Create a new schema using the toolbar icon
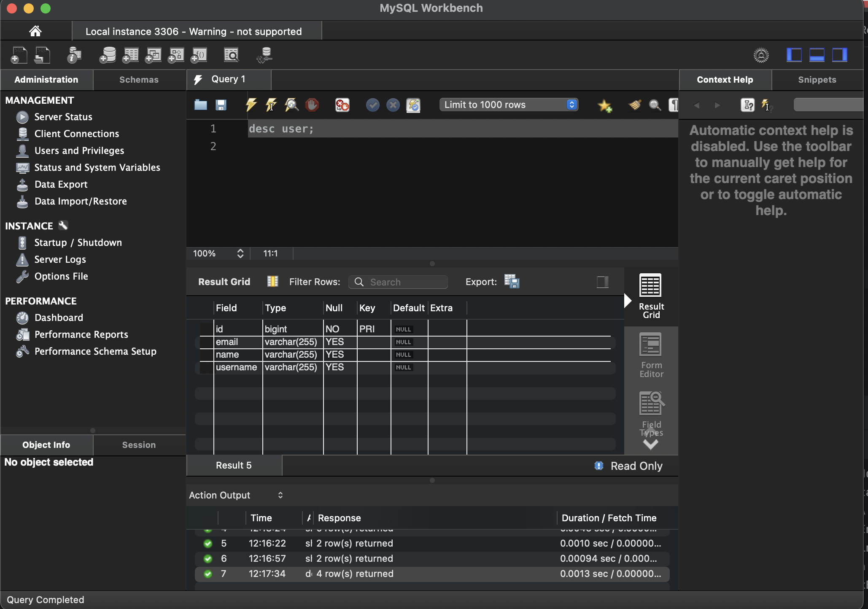This screenshot has height=609, width=868. (108, 55)
